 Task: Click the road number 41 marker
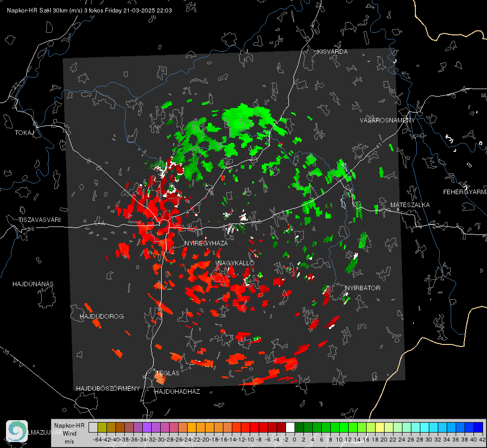pos(378,145)
